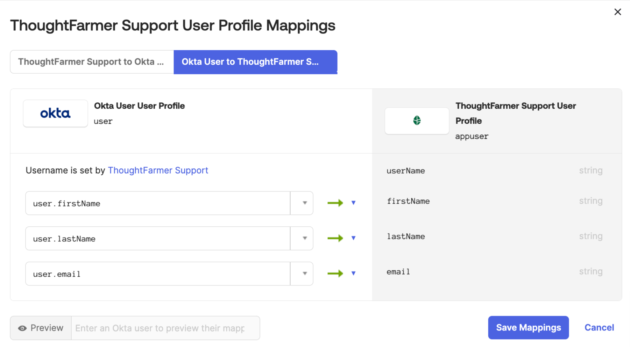630x364 pixels.
Task: Save the profile mappings
Action: click(528, 328)
